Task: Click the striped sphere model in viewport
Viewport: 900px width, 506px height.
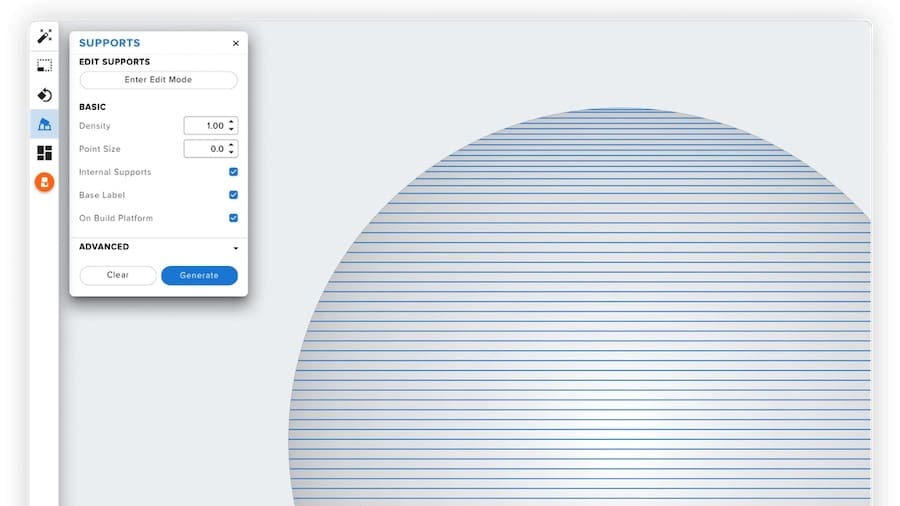Action: point(580,307)
